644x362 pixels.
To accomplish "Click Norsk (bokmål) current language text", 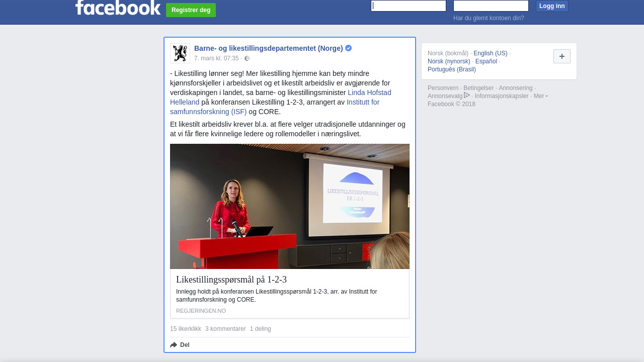I will (448, 53).
